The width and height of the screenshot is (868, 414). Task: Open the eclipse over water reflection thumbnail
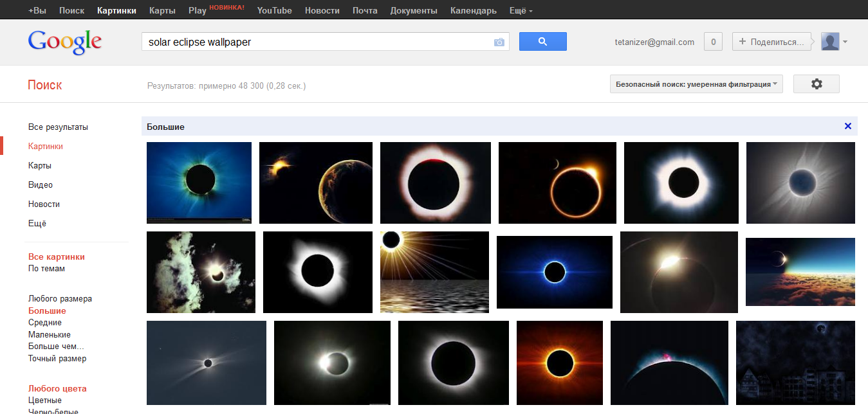coord(435,272)
